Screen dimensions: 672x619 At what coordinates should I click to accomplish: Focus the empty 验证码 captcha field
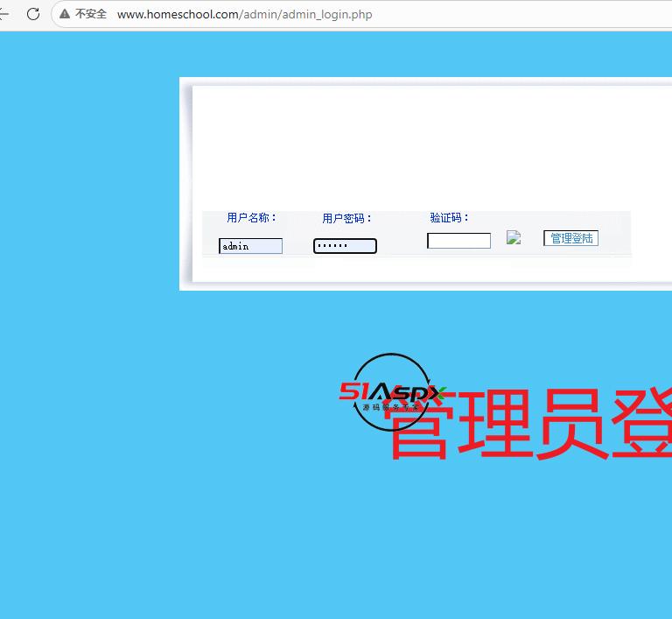point(459,241)
